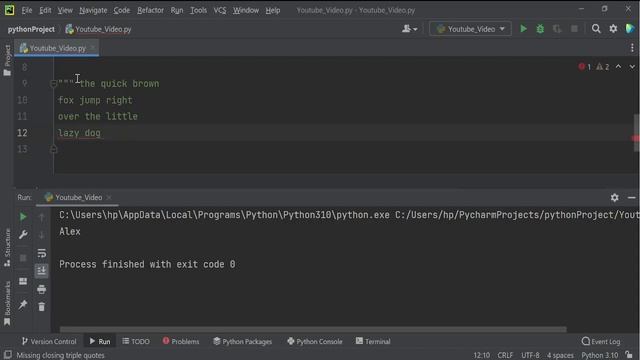This screenshot has height=360, width=640.
Task: Toggle the Bookmarks tool window sidebar button
Action: point(7,303)
